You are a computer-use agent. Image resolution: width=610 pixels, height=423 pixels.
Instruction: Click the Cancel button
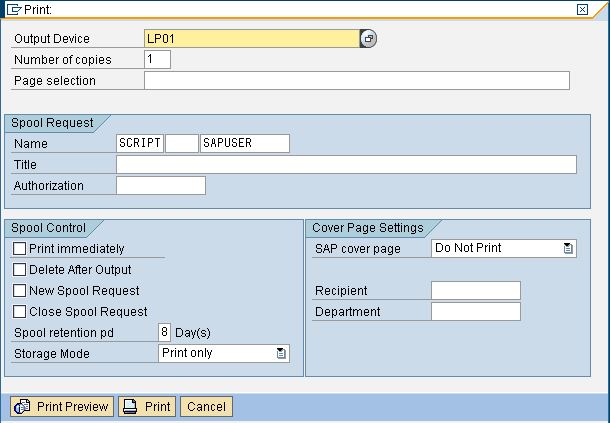207,407
